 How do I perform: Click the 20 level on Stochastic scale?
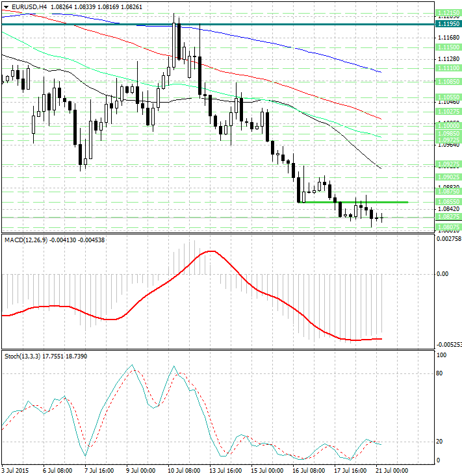pos(439,442)
